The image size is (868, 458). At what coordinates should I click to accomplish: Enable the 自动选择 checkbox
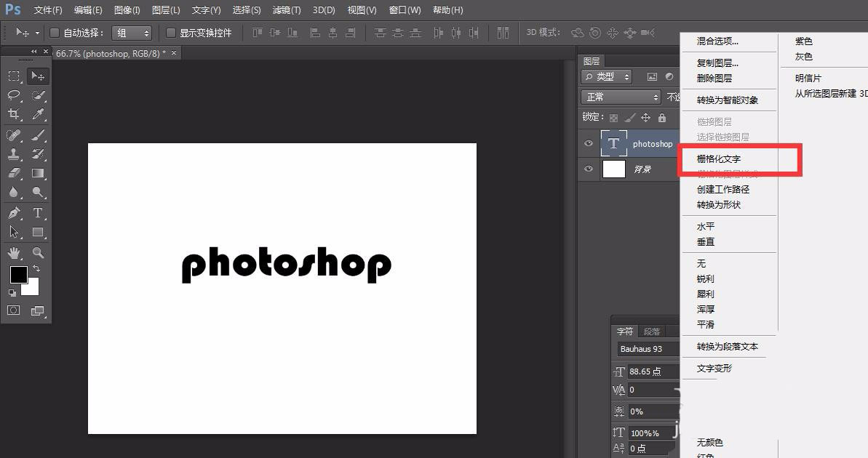coord(55,33)
